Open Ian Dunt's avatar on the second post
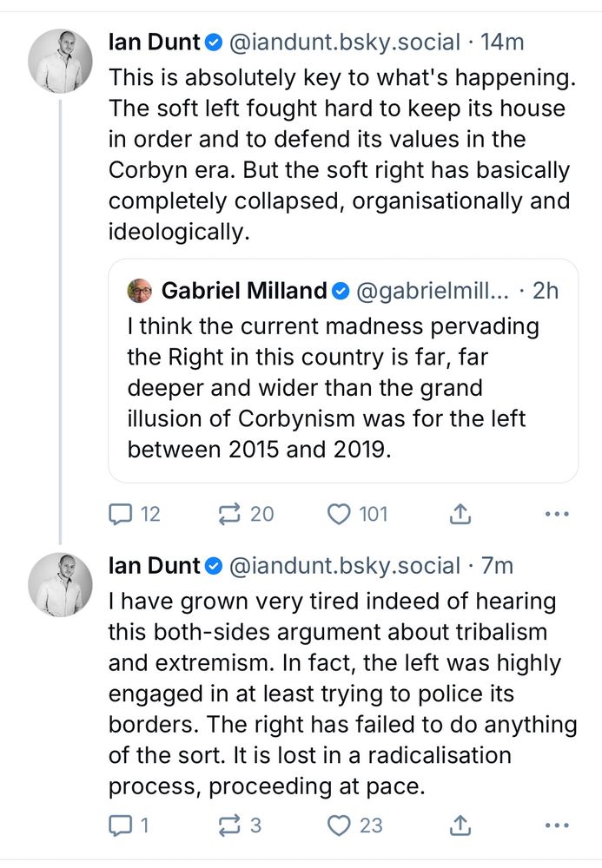Image resolution: width=602 pixels, height=868 pixels. pos(61,585)
